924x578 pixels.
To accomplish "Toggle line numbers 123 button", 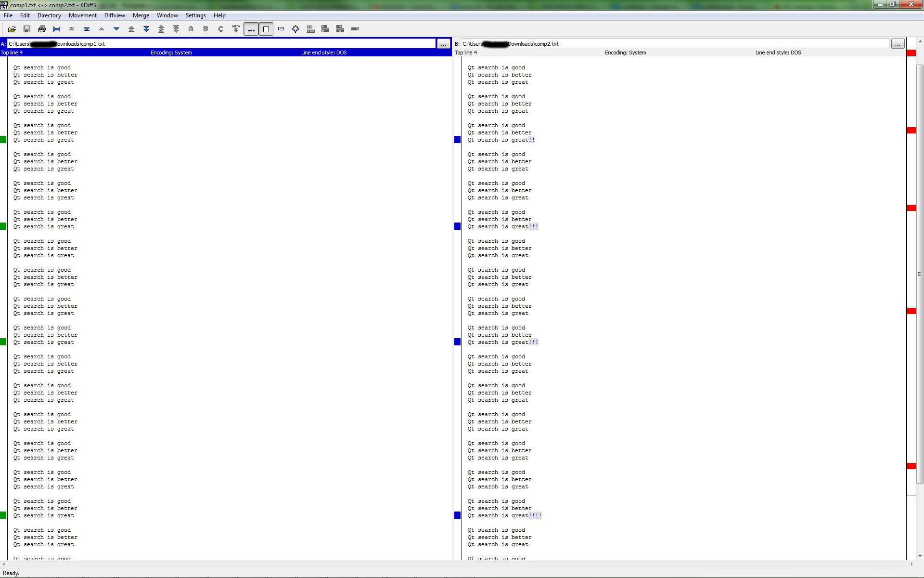I will pos(281,29).
